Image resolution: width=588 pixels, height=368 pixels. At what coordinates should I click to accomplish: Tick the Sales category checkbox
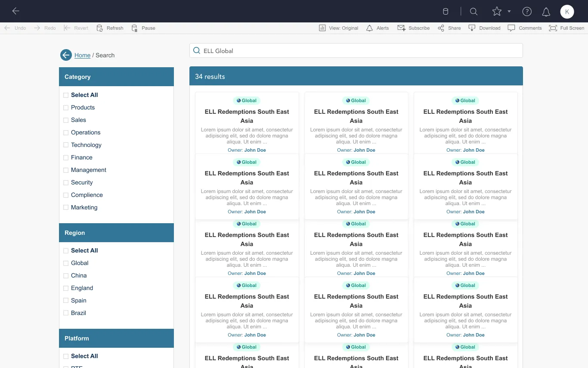[x=66, y=120]
